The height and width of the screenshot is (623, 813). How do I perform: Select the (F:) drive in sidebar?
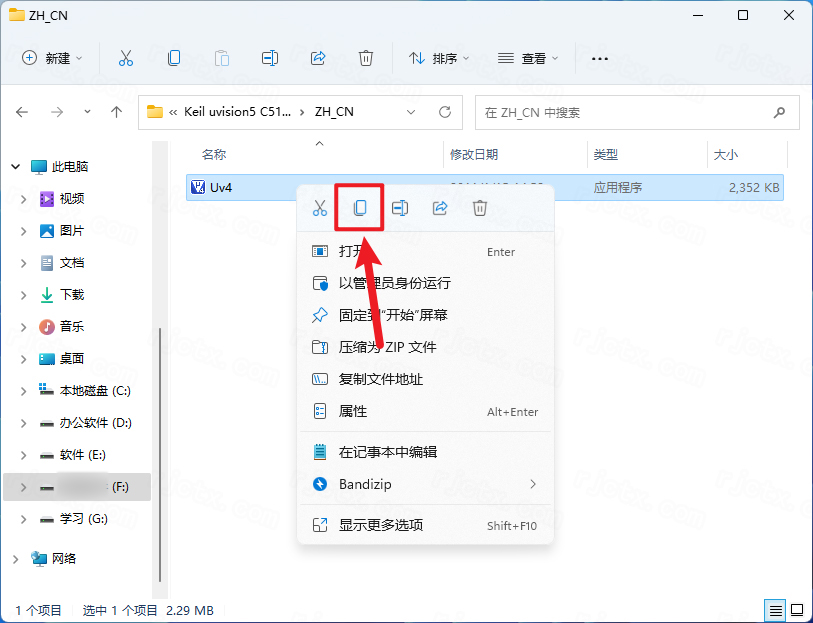77,487
